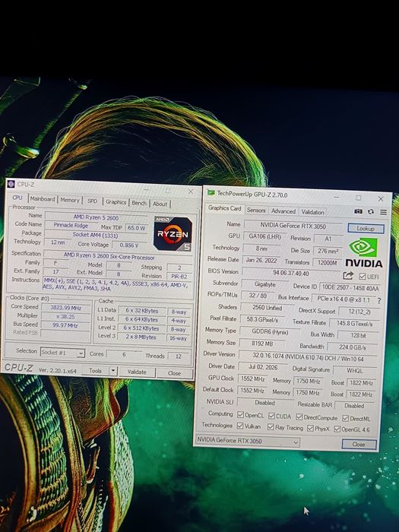Viewport: 399px width, 532px height.
Task: Click the Package value Socket AM4 (1331)
Action: pyautogui.click(x=95, y=234)
